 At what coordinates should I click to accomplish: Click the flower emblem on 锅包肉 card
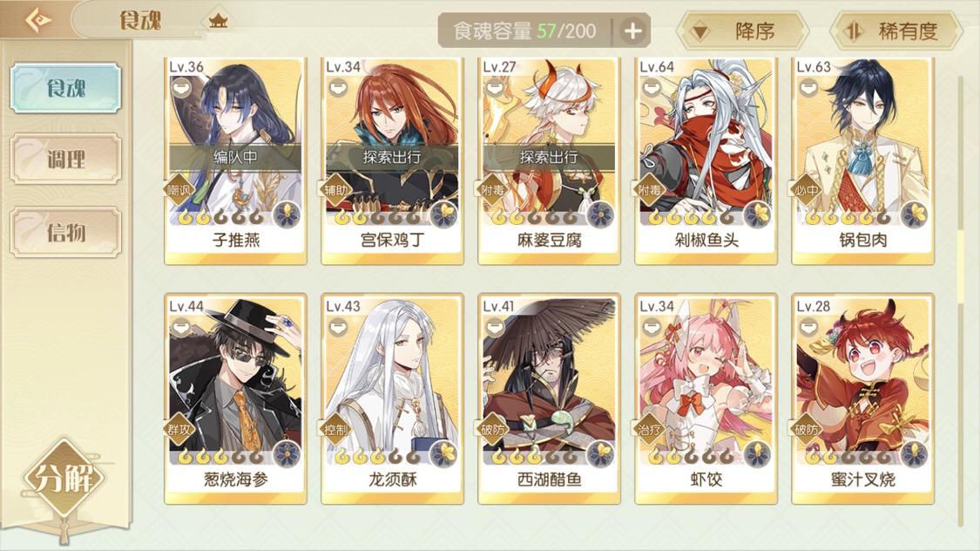(x=914, y=215)
